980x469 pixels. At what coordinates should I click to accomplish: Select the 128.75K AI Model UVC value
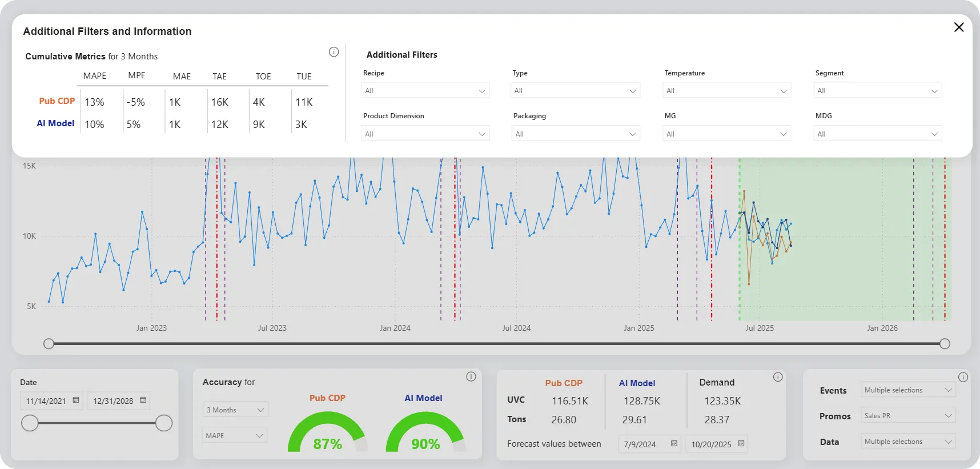642,401
